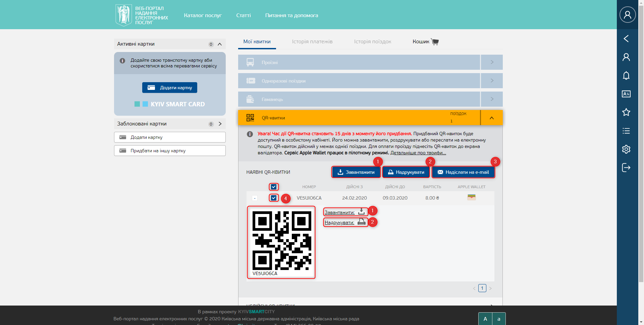Click the notifications bell icon in sidebar
The height and width of the screenshot is (325, 644).
626,75
